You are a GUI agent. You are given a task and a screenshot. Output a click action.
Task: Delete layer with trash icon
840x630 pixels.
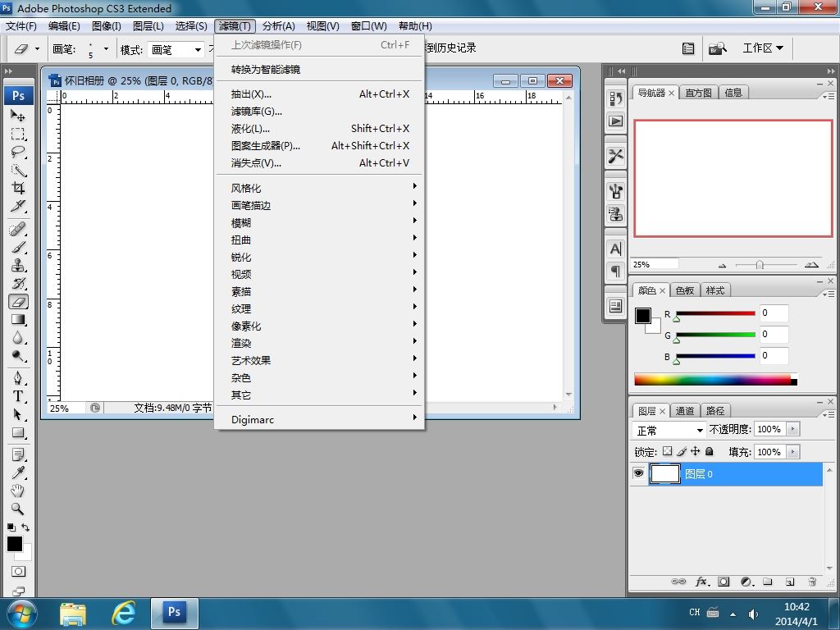click(x=812, y=582)
